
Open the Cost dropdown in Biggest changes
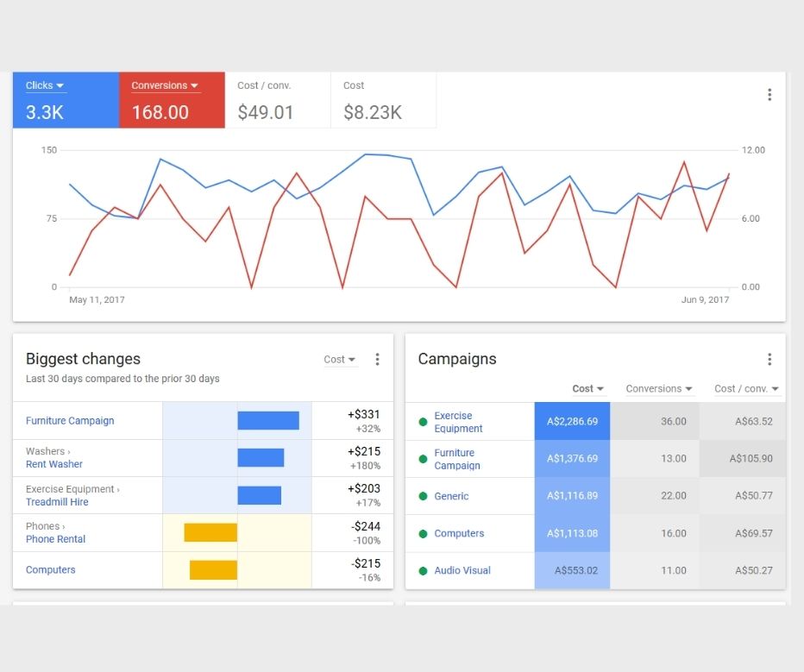click(x=339, y=359)
